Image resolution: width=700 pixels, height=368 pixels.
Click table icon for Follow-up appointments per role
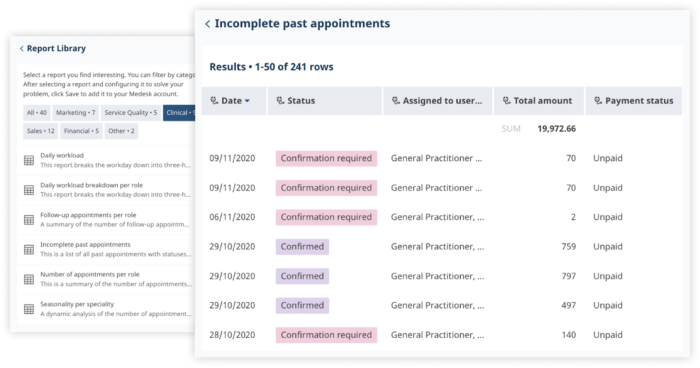point(29,220)
